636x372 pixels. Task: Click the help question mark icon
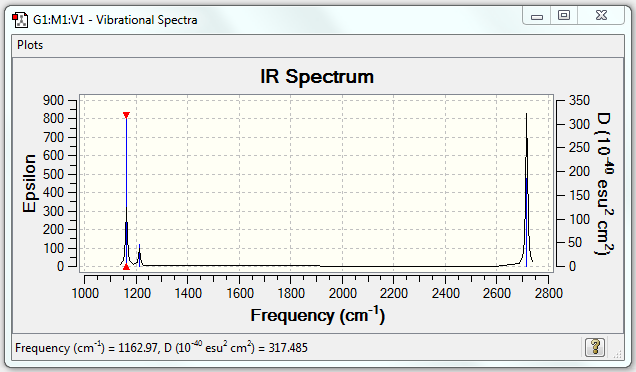595,347
